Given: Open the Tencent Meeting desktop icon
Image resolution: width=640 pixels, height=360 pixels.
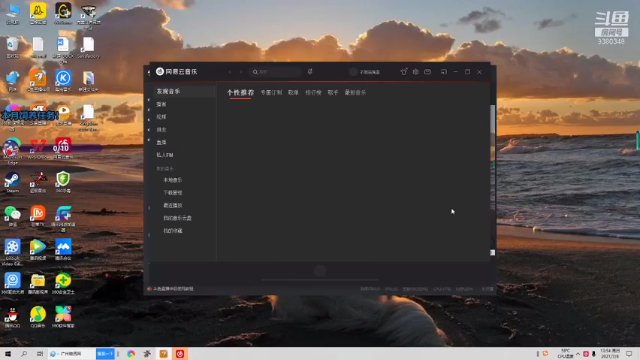Looking at the screenshot, I should click(x=63, y=250).
